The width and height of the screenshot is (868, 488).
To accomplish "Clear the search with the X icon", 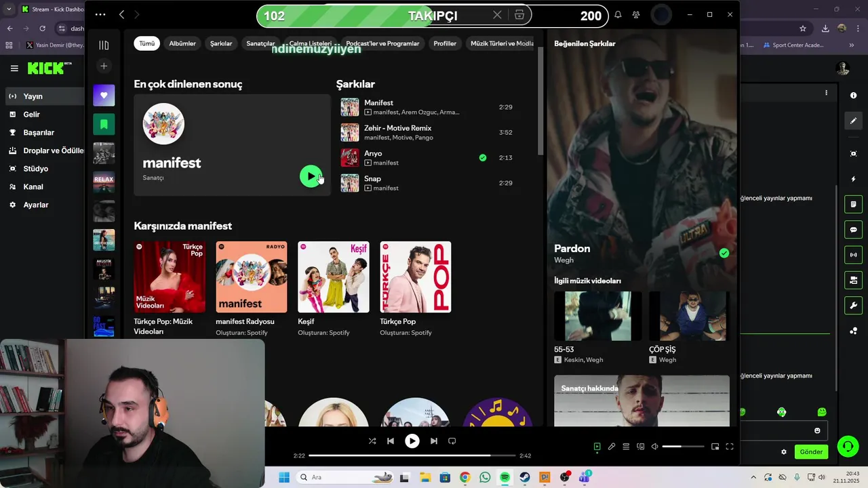I will pos(497,15).
